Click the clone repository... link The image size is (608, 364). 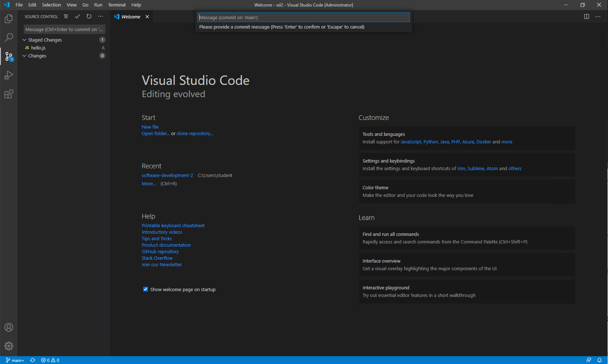point(195,133)
